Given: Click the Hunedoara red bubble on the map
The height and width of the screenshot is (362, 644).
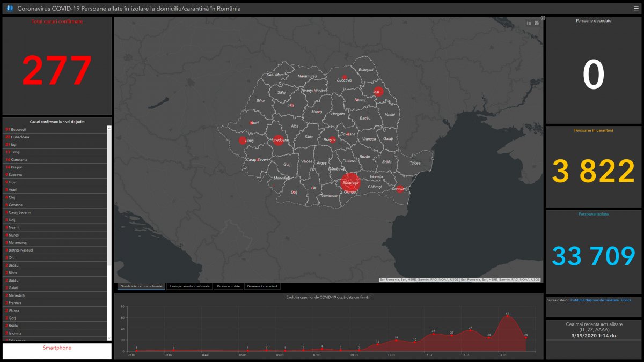Looking at the screenshot, I should coord(278,140).
